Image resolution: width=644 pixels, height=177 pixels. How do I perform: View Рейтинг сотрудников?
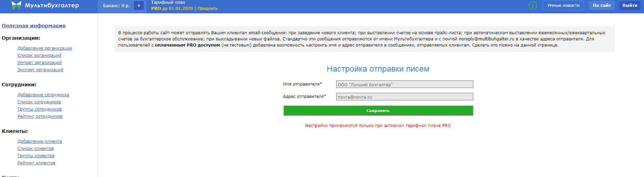pos(40,116)
